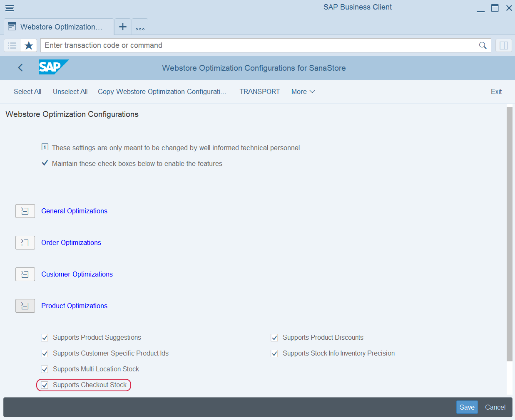515x420 pixels.
Task: Expand the General Optimizations section
Action: [25, 211]
